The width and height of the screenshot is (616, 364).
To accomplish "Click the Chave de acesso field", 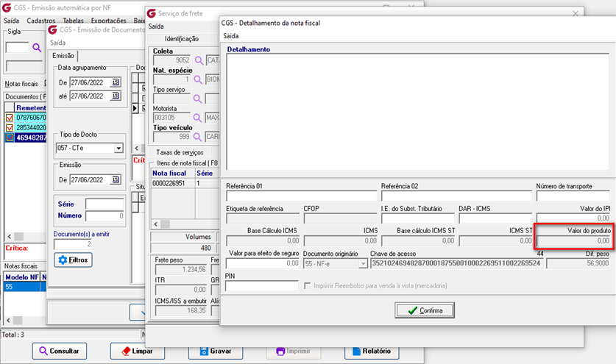I will click(x=457, y=263).
